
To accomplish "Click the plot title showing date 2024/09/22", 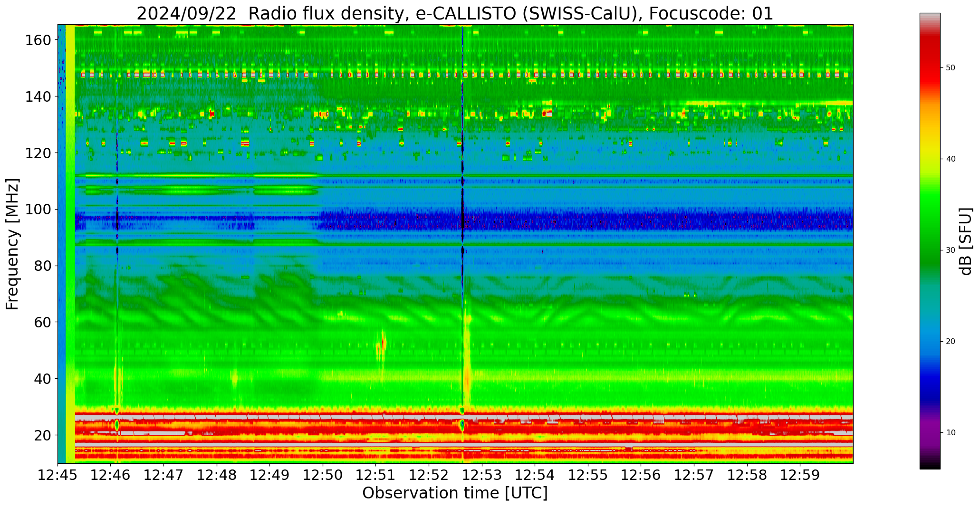I will click(x=455, y=13).
